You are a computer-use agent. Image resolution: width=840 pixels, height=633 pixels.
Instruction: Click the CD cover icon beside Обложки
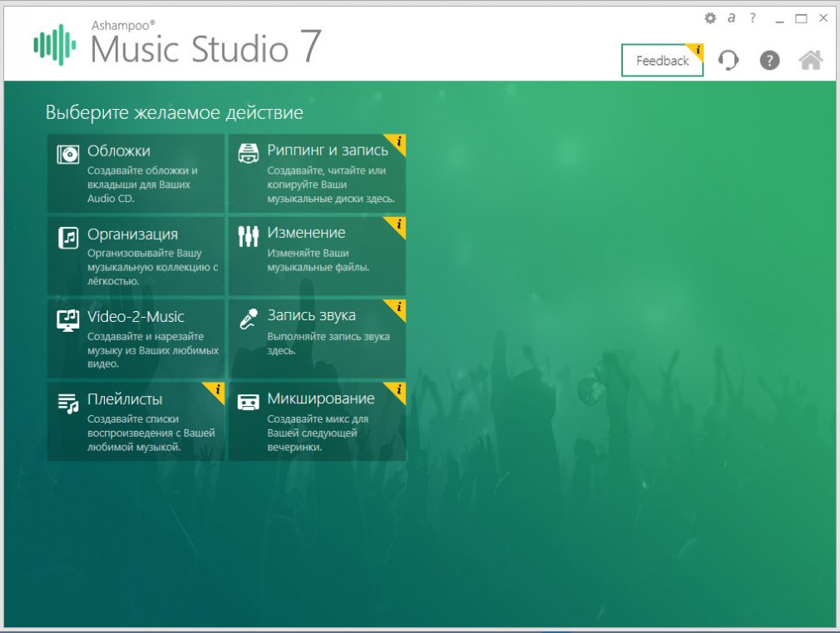68,155
